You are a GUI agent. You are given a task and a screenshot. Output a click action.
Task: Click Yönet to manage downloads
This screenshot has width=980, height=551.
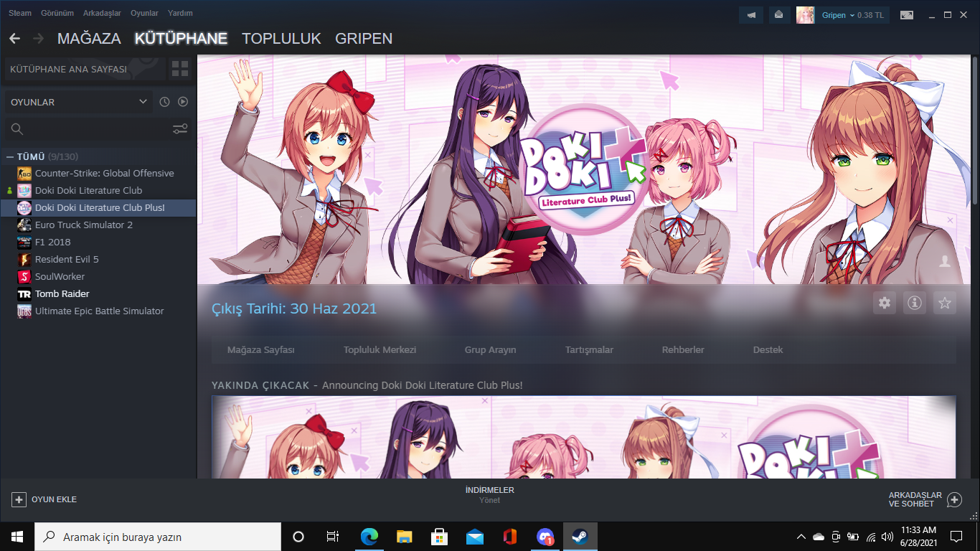coord(490,500)
